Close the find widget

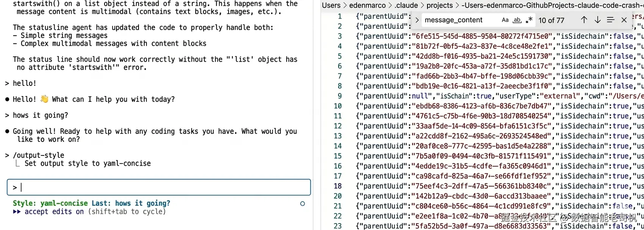[x=624, y=20]
